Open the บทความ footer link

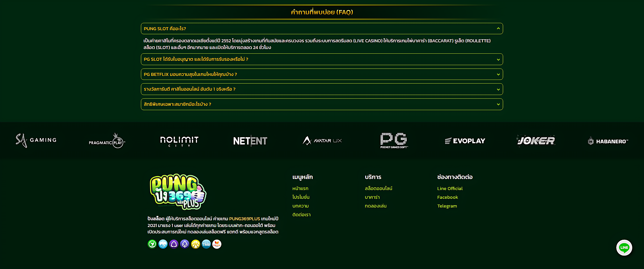[301, 206]
